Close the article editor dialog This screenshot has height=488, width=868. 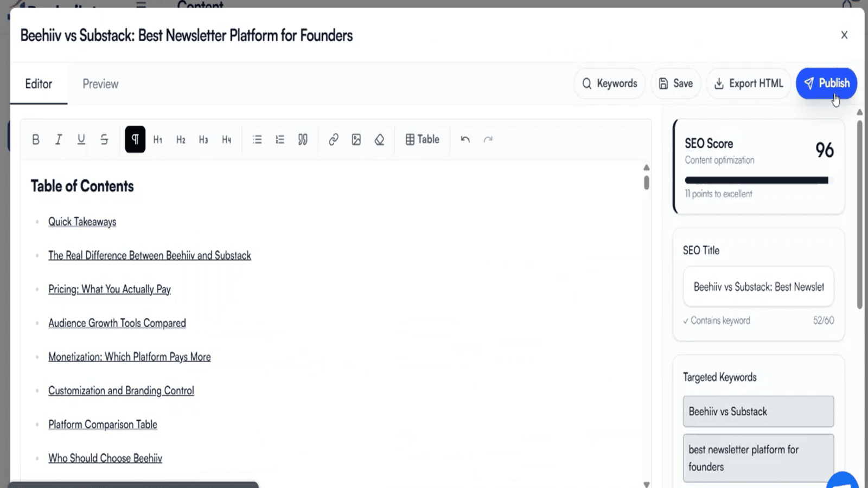844,35
